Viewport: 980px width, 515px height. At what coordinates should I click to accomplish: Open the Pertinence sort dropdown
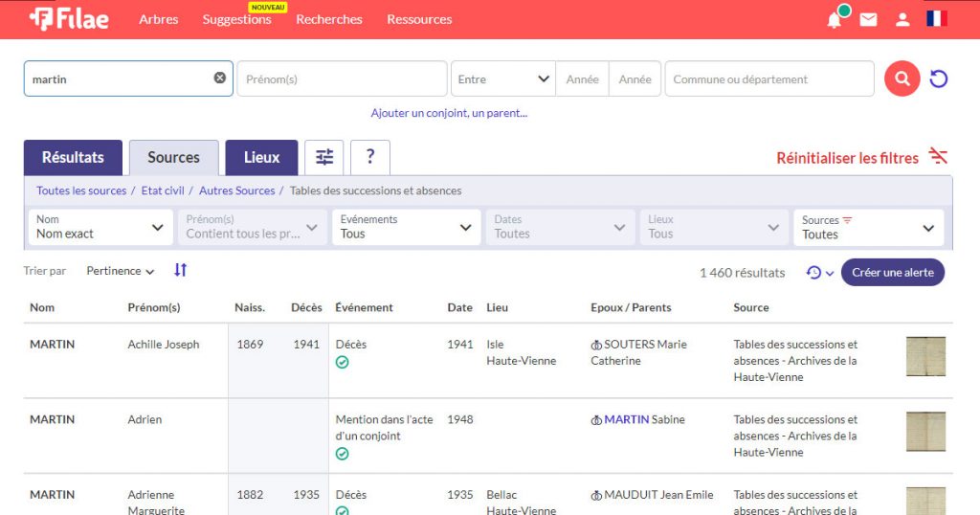[120, 271]
